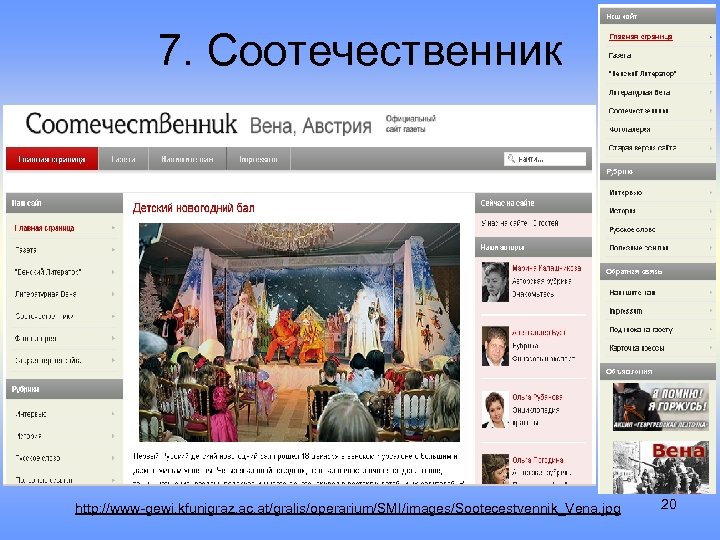
Task: Open Интервью in the tall menu strip
Action: [625, 192]
